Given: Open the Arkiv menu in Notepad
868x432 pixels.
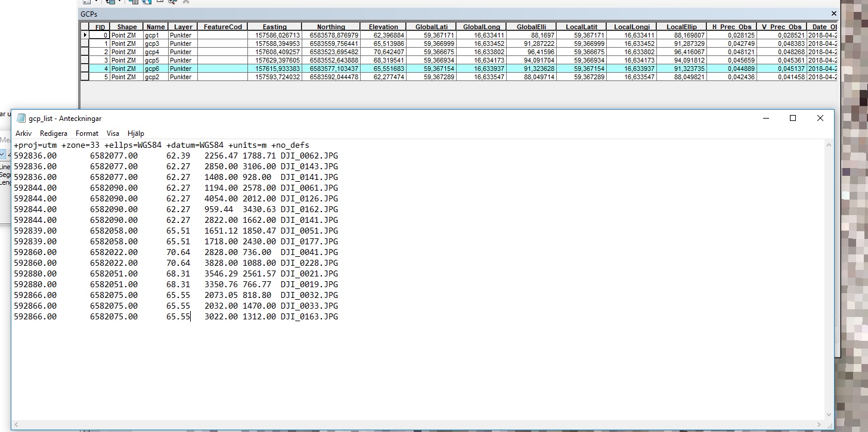Looking at the screenshot, I should pos(23,133).
